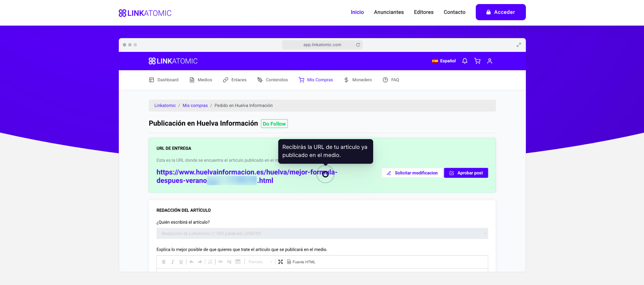Viewport: 644px width, 285px height.
Task: Open the user account icon
Action: tap(490, 61)
